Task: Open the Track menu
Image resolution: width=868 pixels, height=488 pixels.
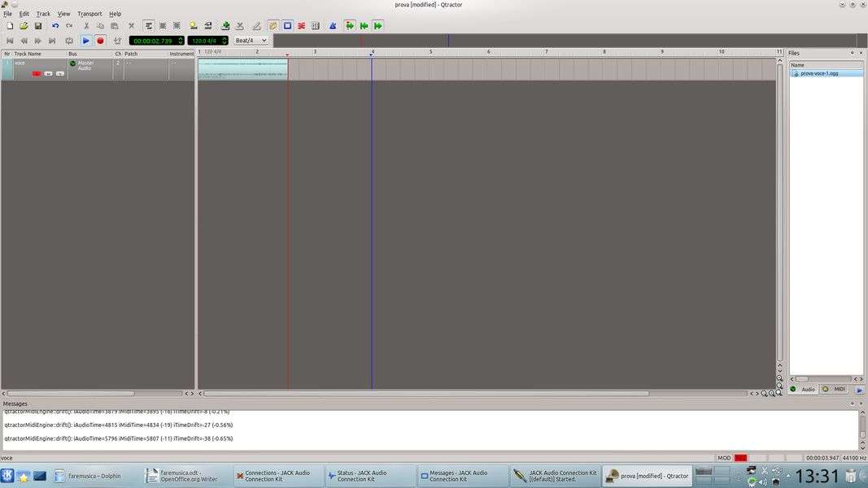Action: tap(43, 14)
